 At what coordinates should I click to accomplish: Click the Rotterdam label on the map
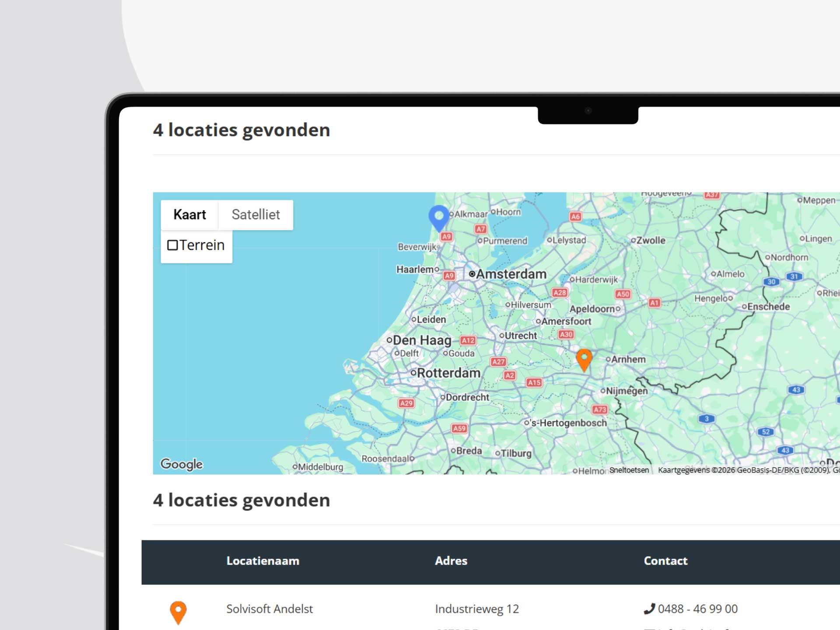(448, 373)
